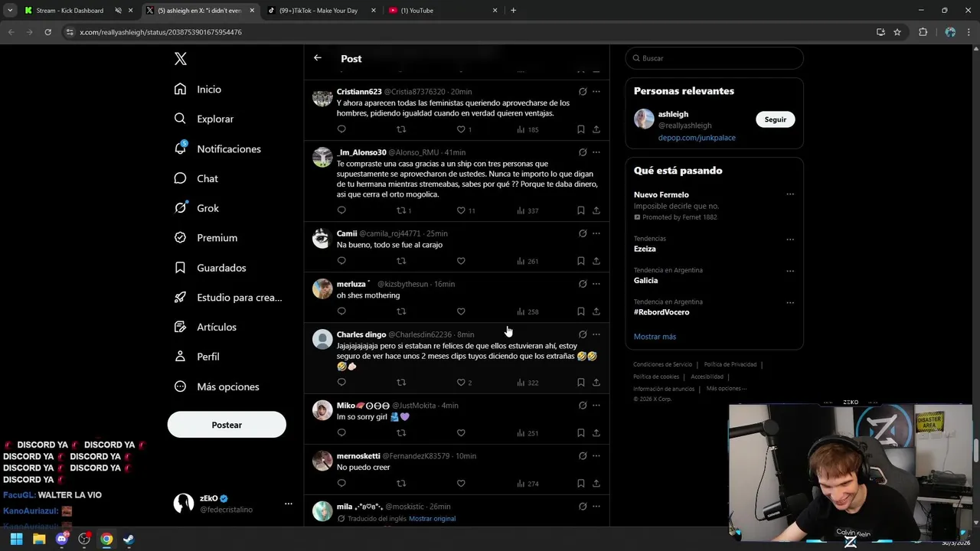The width and height of the screenshot is (980, 551).
Task: Click the Postear button
Action: pos(227,425)
